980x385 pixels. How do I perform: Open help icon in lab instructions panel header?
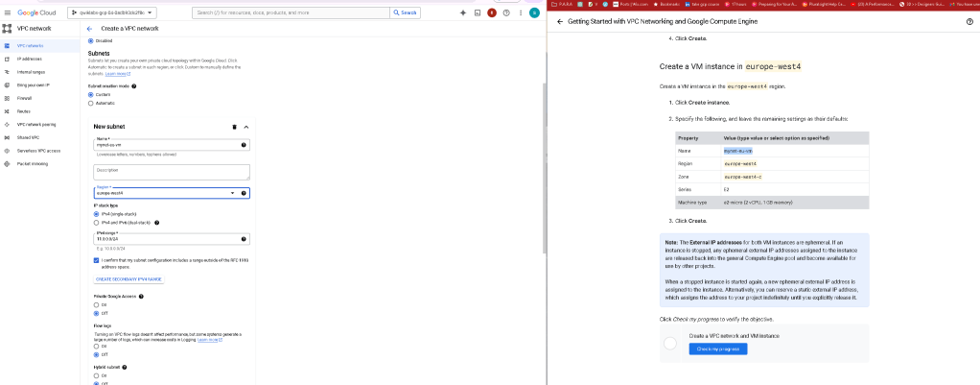click(x=970, y=21)
